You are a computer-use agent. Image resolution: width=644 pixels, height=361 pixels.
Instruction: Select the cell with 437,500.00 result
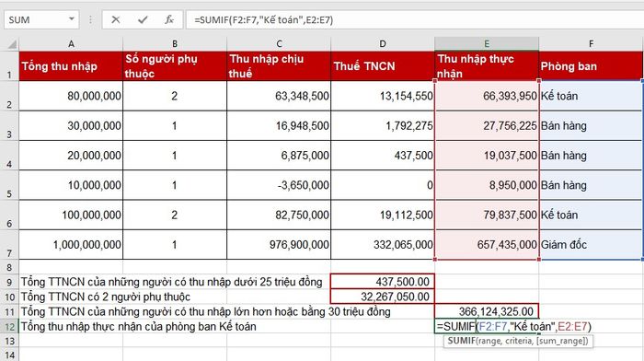(383, 282)
